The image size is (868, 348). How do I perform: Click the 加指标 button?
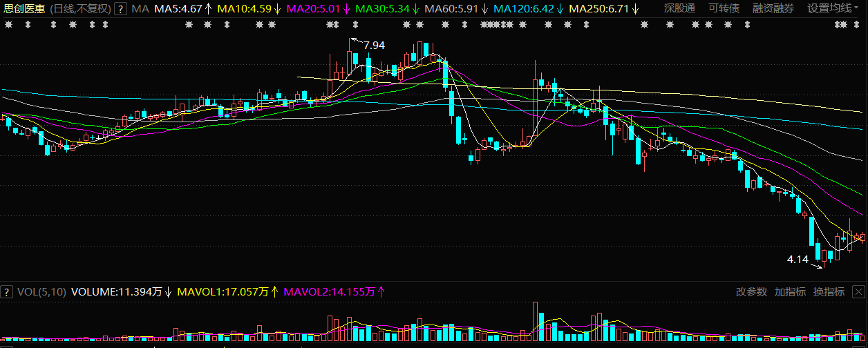790,292
